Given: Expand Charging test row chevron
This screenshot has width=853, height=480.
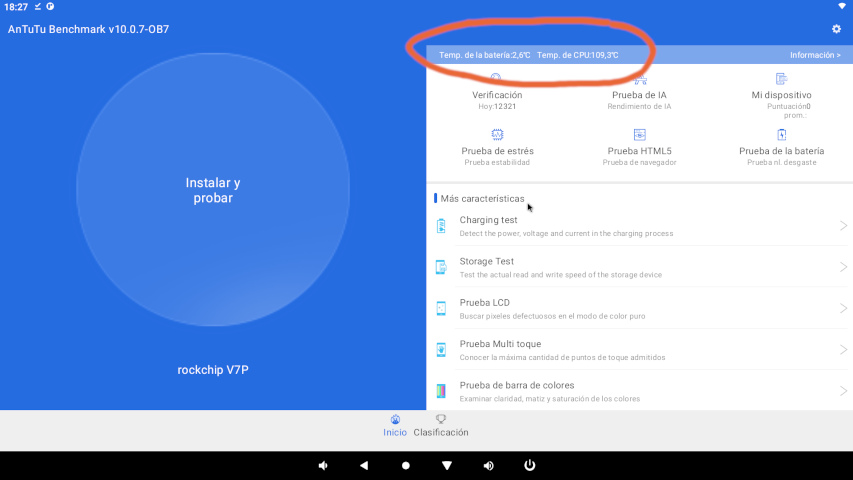Looking at the screenshot, I should pos(843,225).
